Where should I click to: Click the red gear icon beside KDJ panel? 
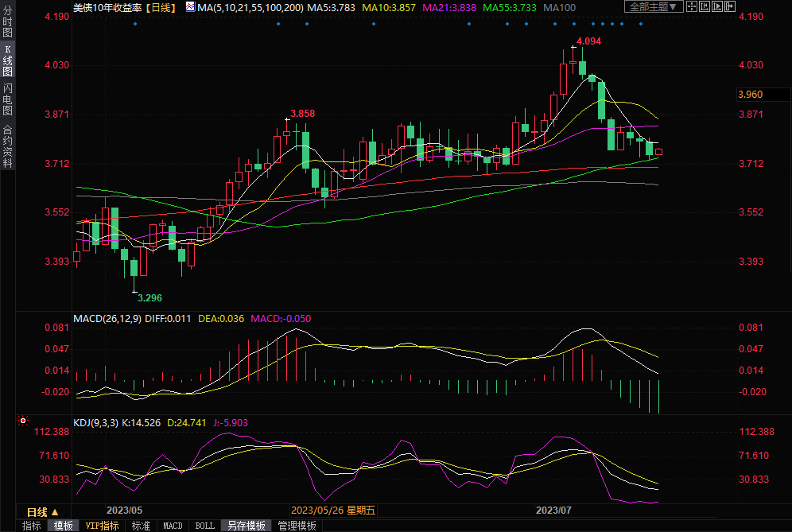23,421
